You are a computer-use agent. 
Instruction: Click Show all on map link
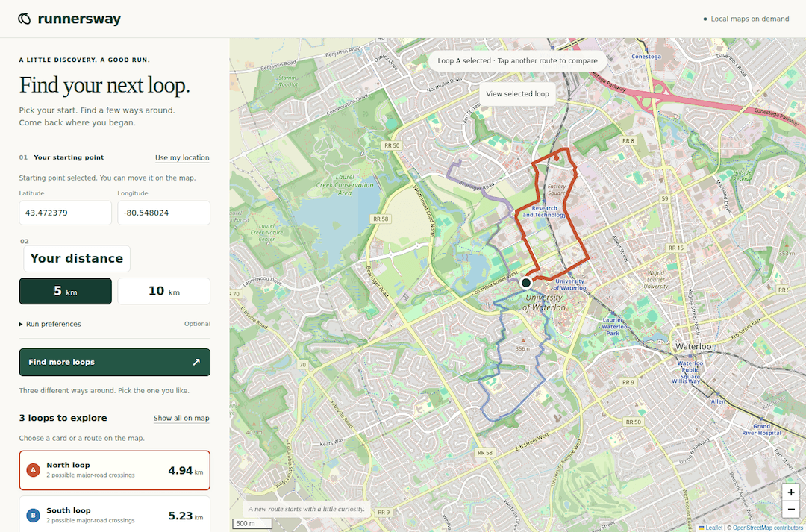pyautogui.click(x=181, y=418)
